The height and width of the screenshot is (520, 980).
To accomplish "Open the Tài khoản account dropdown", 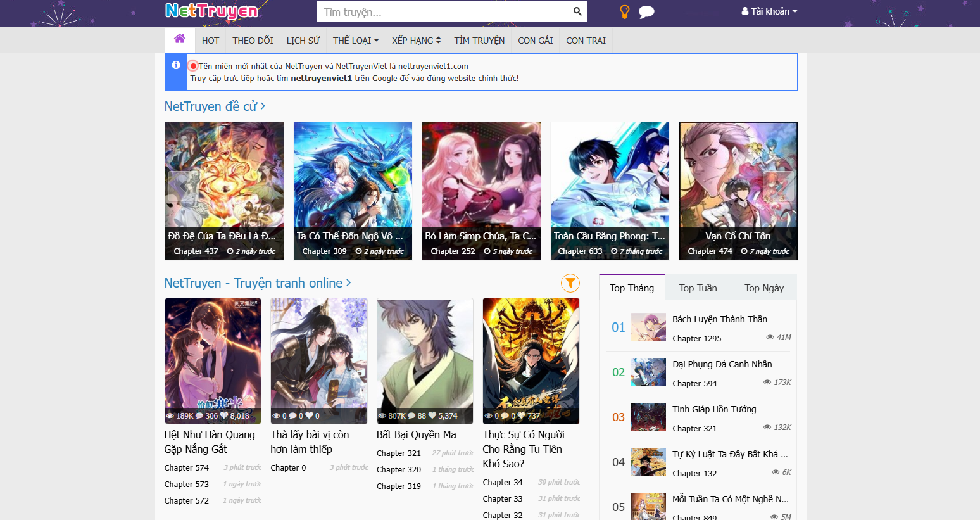I will (769, 11).
